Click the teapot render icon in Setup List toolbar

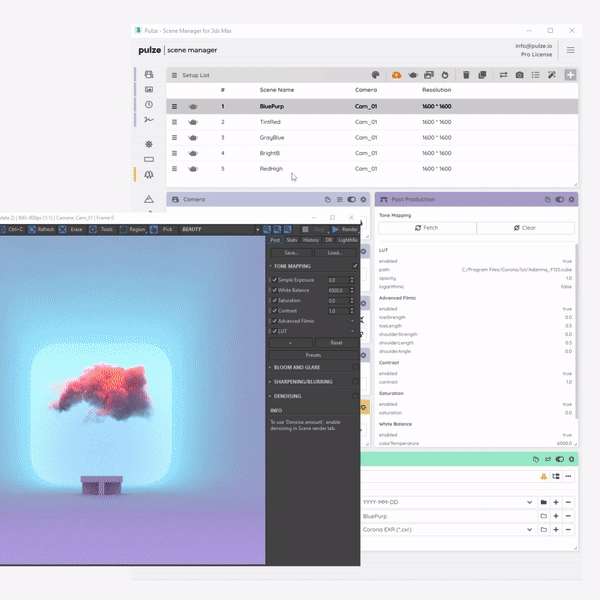point(412,75)
